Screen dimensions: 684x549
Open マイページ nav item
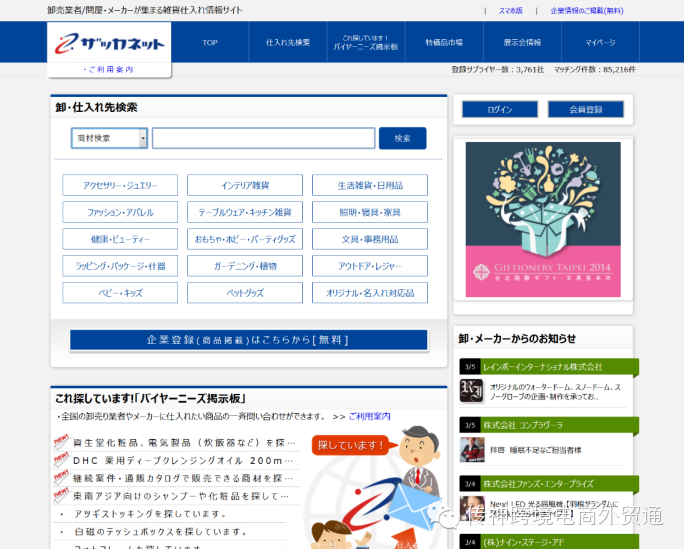click(x=600, y=42)
